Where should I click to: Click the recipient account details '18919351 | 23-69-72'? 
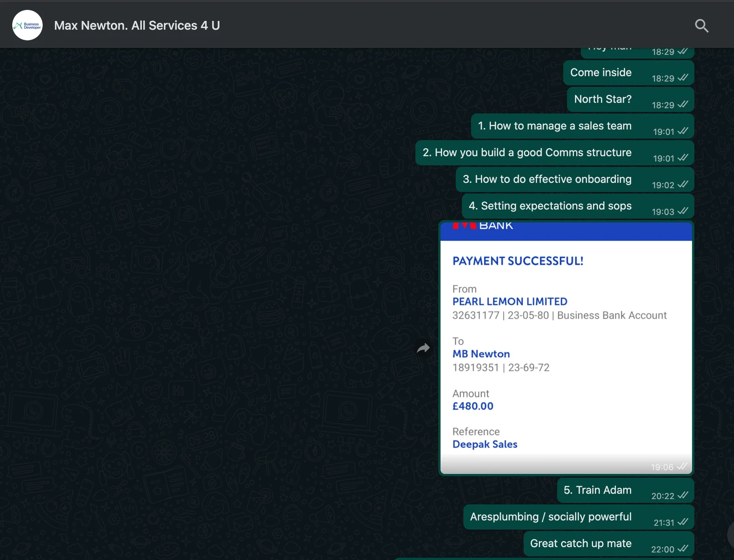click(501, 367)
